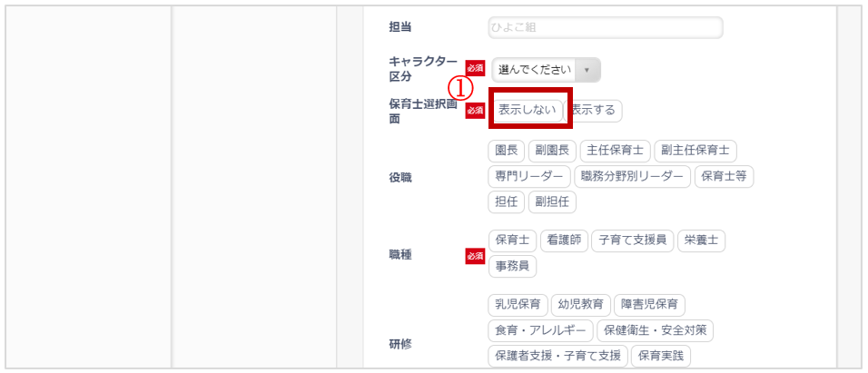Viewport: 868px width, 373px height.
Task: Choose 看護師 as job type
Action: point(564,240)
